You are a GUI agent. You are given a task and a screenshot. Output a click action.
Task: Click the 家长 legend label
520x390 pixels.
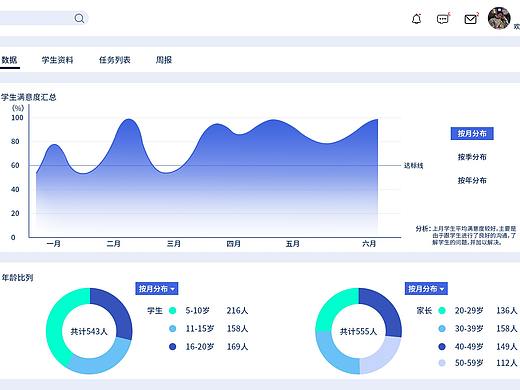coord(424,311)
